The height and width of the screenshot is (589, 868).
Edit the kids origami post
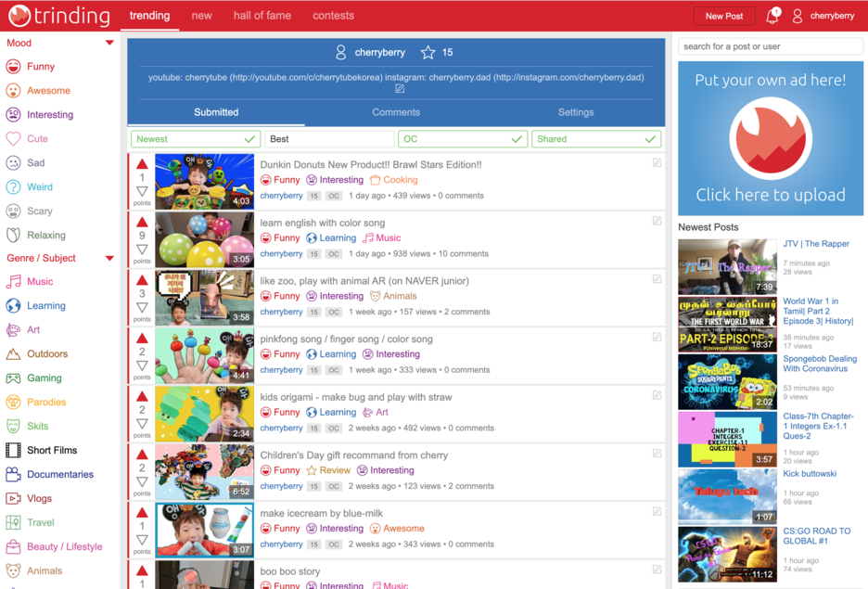pyautogui.click(x=657, y=395)
